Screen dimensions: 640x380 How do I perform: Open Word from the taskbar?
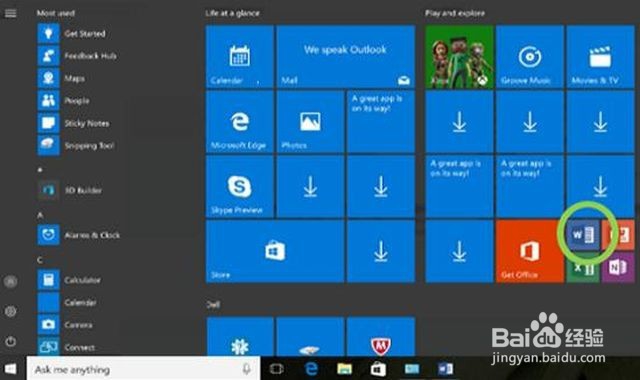tap(445, 369)
